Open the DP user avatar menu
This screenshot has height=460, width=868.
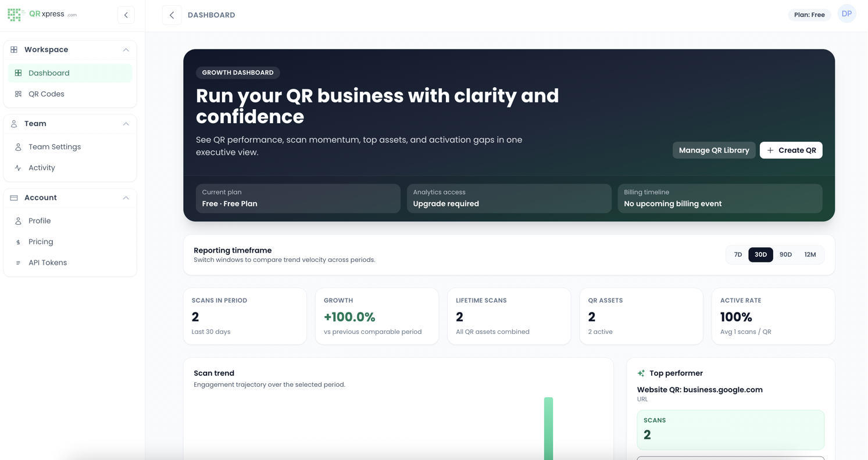(x=846, y=14)
